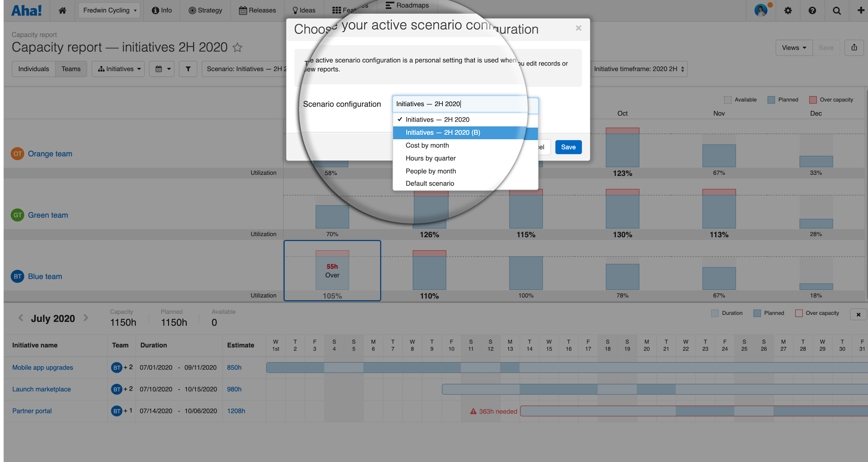Toggle the Over capacity legend in July panel
This screenshot has height=462, width=868.
pos(798,313)
